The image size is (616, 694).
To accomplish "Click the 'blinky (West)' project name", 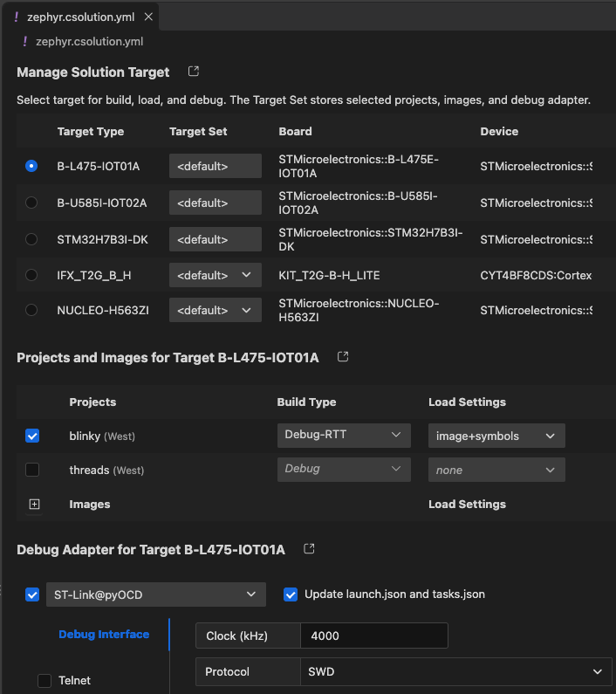I will pos(102,436).
